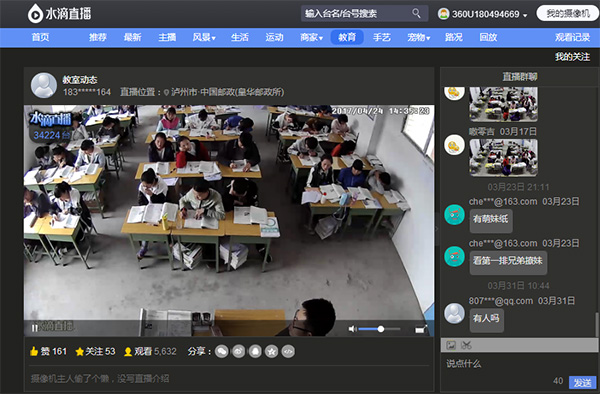
Task: Open top shared classroom thumbnail in chat
Action: tap(503, 104)
